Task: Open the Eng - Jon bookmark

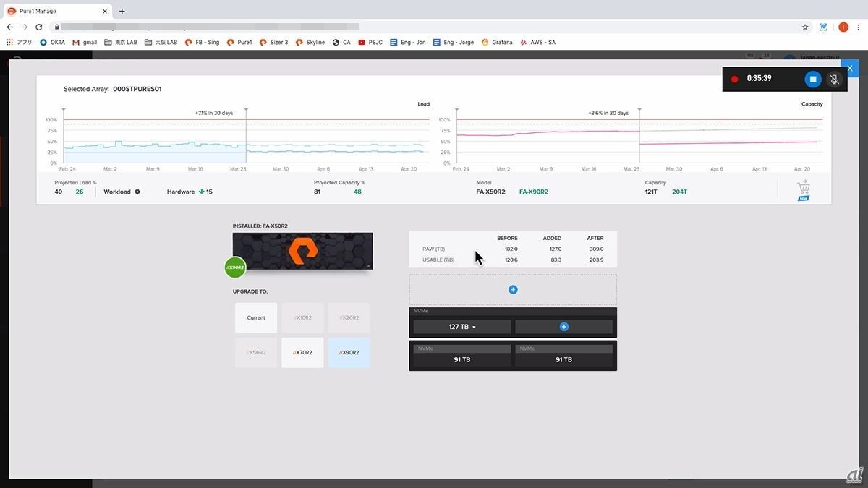Action: click(x=408, y=43)
